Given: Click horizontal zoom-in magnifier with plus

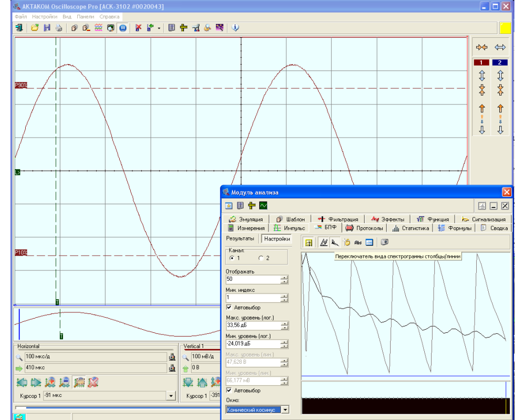Looking at the screenshot, I should pyautogui.click(x=51, y=383).
